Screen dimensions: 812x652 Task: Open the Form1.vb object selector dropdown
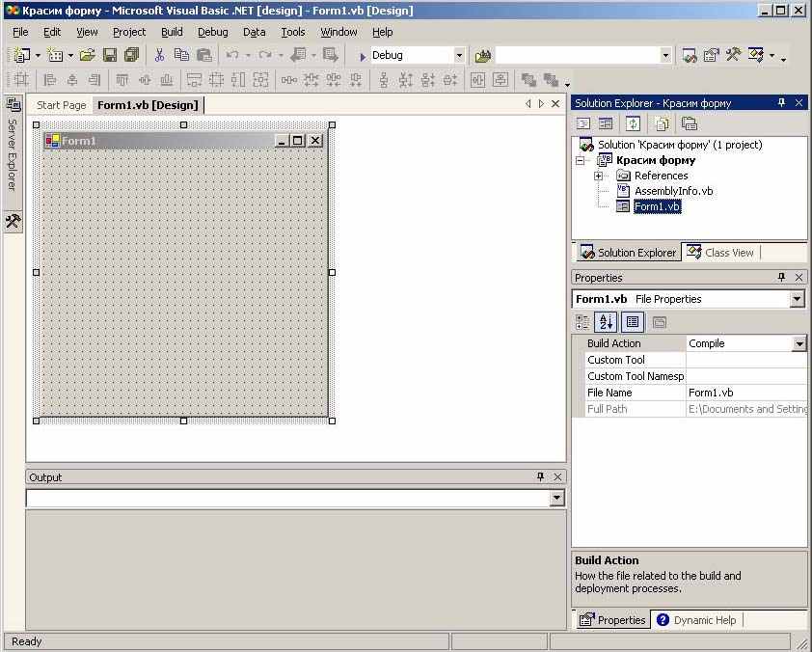pyautogui.click(x=797, y=299)
